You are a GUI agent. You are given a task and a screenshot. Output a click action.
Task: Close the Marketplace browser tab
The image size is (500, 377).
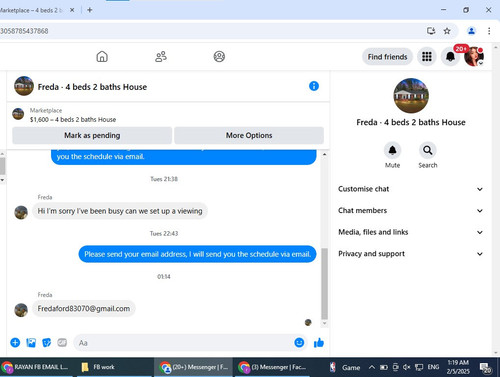click(72, 10)
